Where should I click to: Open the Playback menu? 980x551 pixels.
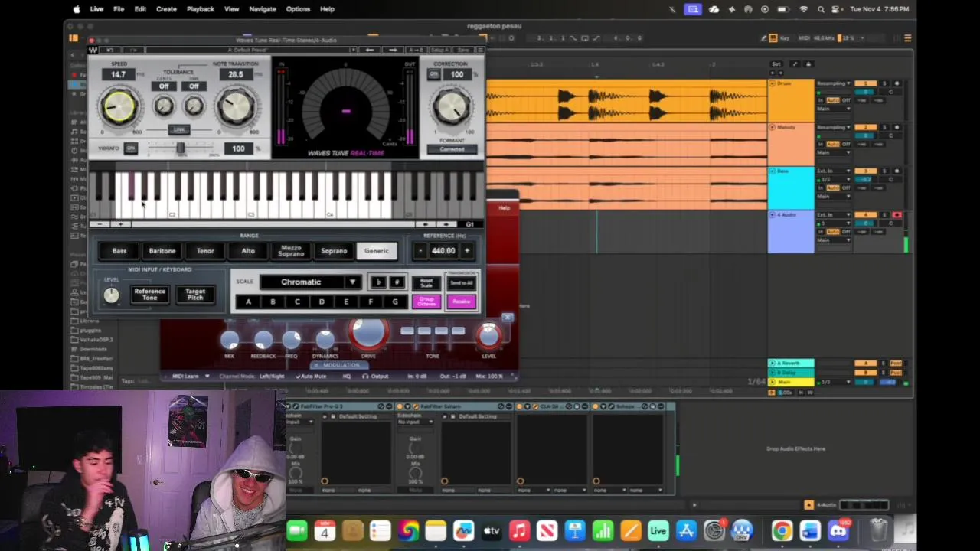click(201, 9)
